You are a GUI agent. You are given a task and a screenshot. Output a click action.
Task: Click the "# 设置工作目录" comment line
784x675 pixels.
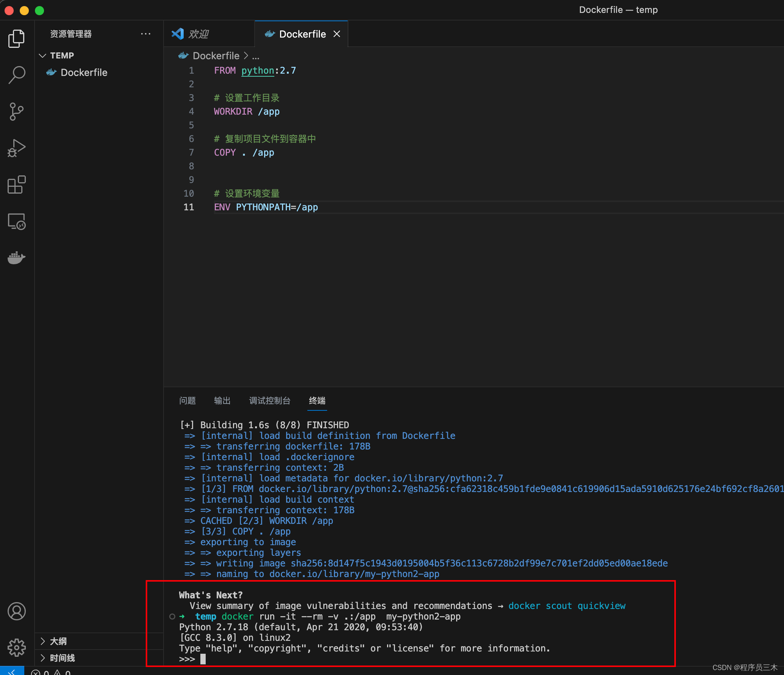click(247, 98)
